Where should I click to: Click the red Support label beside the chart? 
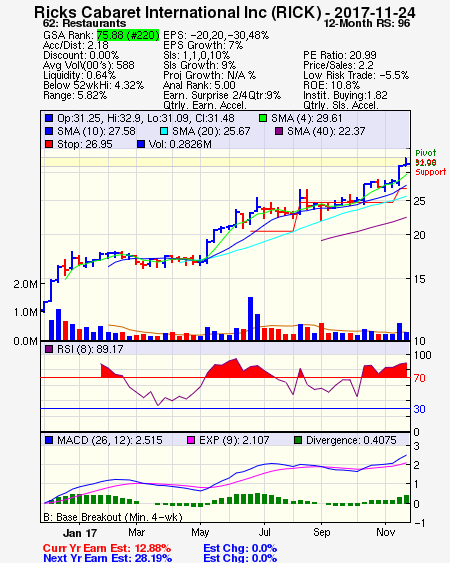pos(431,172)
